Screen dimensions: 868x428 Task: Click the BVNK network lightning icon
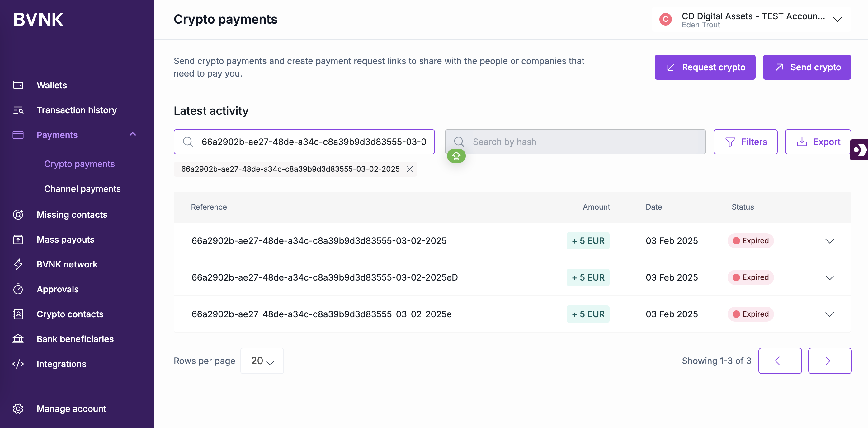(x=18, y=264)
